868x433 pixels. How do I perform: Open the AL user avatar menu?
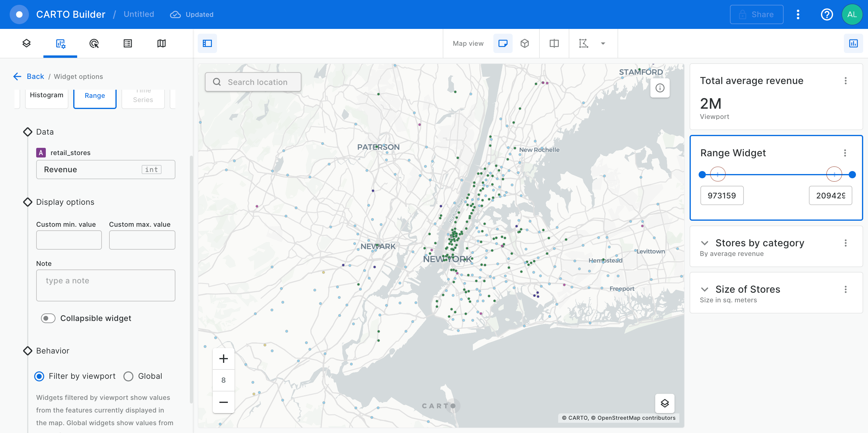pyautogui.click(x=851, y=14)
